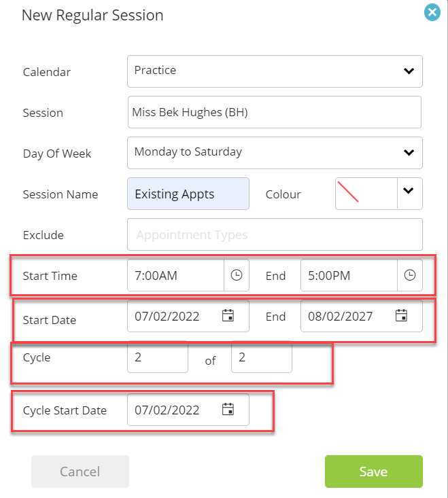Edit the End time value 5:00PM

coord(349,275)
